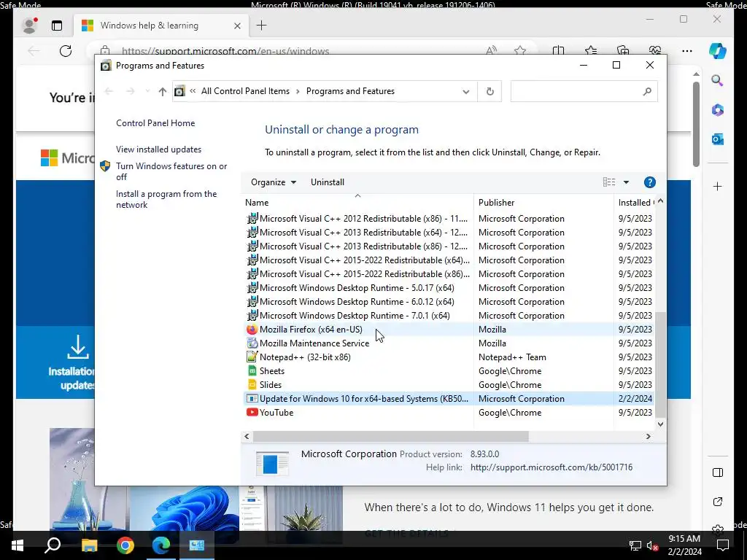
Task: Open Edge favorites list icon
Action: [591, 50]
